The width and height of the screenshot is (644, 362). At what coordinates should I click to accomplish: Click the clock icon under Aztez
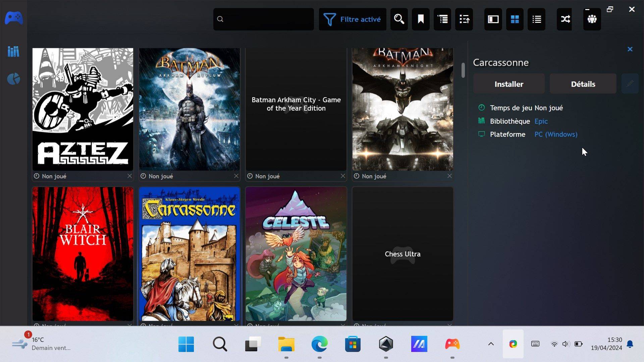(37, 176)
